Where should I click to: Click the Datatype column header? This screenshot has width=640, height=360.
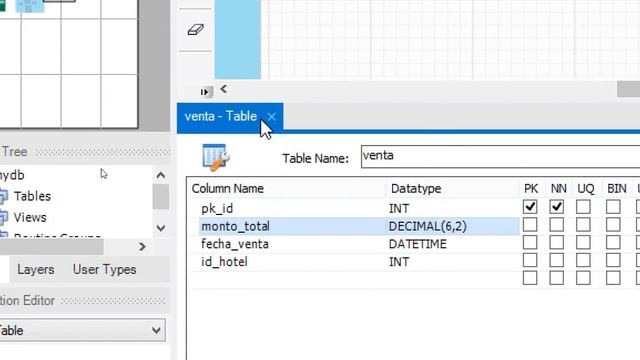point(416,189)
